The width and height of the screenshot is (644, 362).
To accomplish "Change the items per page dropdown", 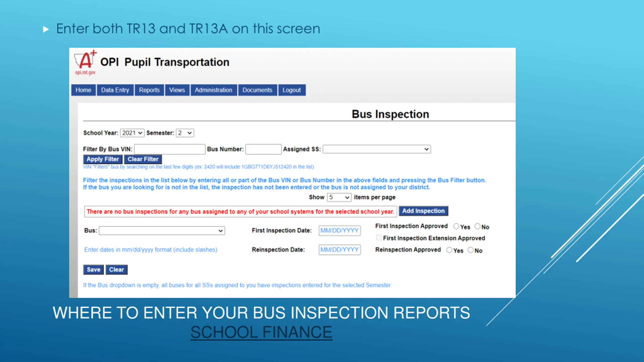I will point(339,197).
